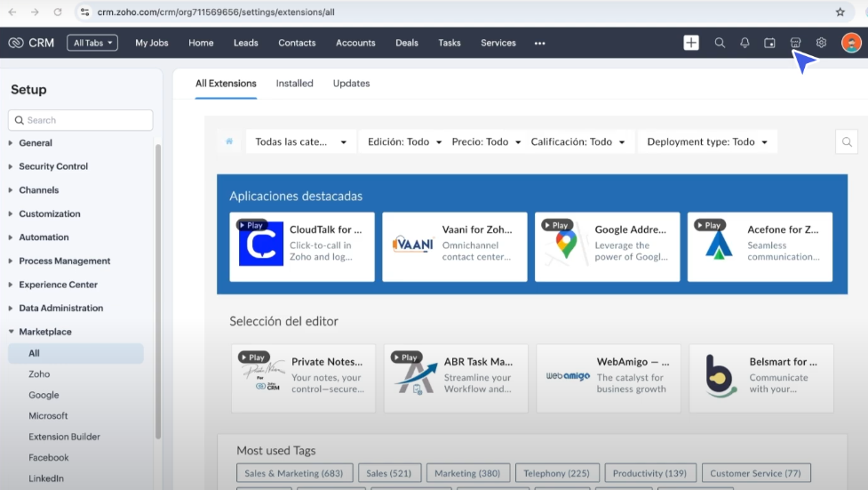Image resolution: width=868 pixels, height=490 pixels.
Task: Open the CloudTalk app logo
Action: click(260, 244)
